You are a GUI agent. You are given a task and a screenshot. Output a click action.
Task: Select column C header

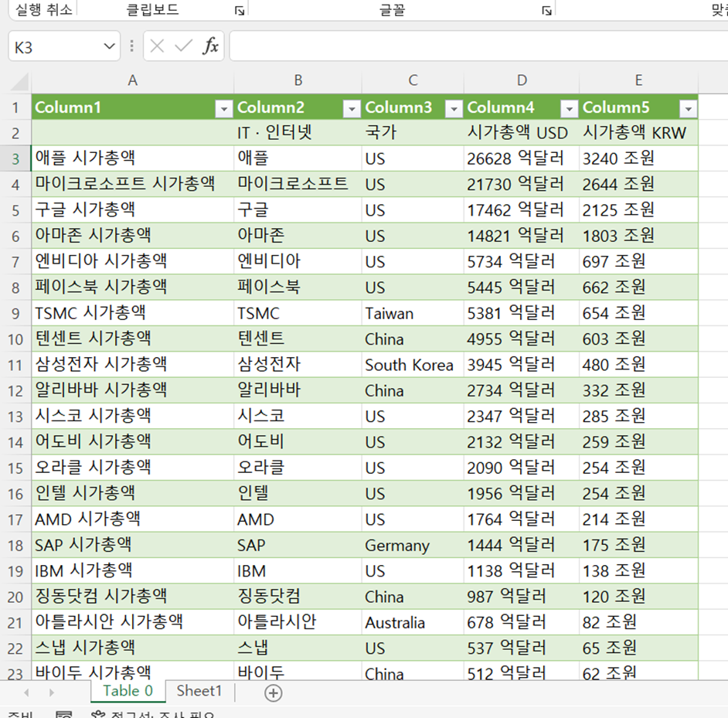(x=413, y=81)
